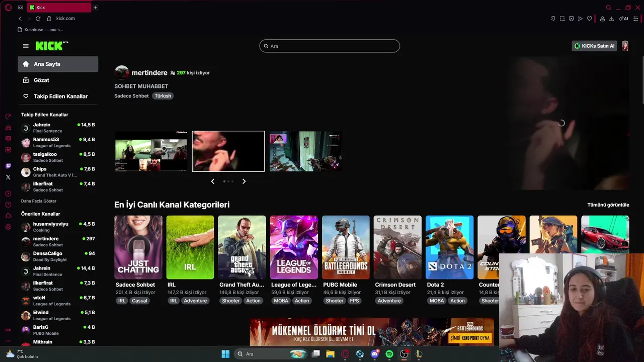The image size is (644, 362).
Task: Go to Ana Sayfa in sidebar
Action: click(x=58, y=64)
